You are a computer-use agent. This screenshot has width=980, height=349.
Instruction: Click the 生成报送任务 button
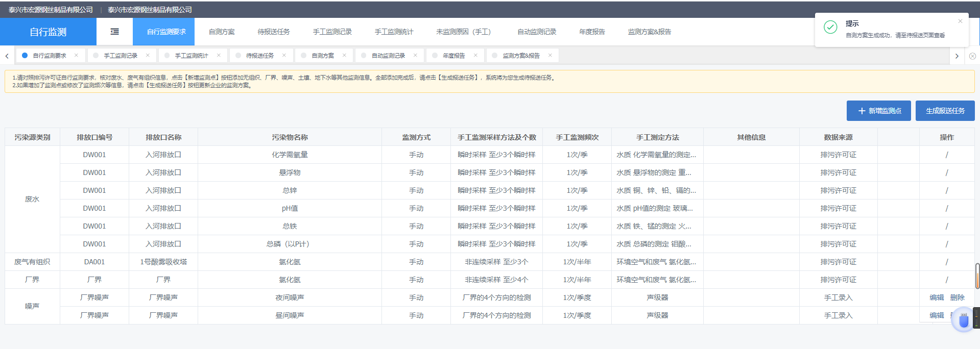[x=945, y=111]
